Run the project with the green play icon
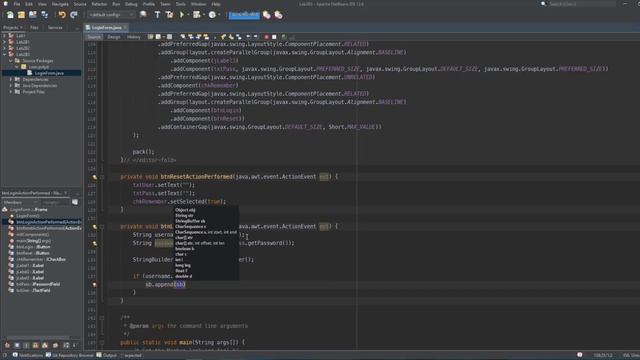This screenshot has width=640, height=360. click(182, 15)
